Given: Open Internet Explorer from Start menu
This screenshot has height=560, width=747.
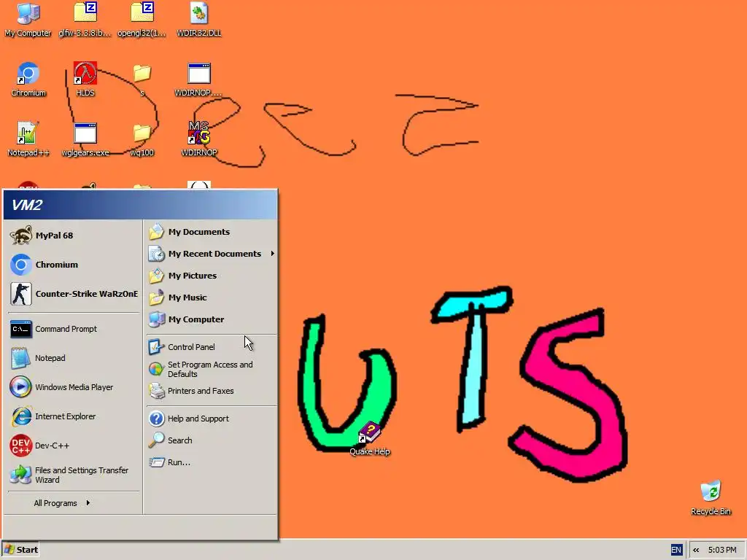Looking at the screenshot, I should pos(74,416).
